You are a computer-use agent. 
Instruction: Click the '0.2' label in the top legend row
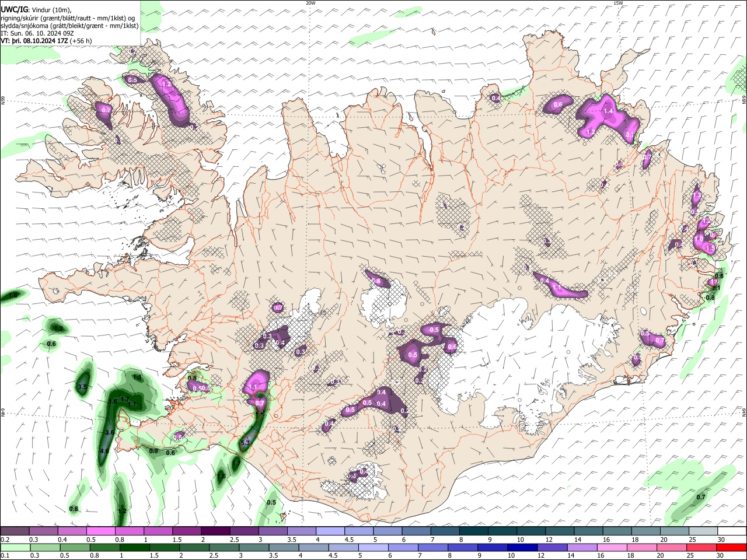pyautogui.click(x=5, y=540)
